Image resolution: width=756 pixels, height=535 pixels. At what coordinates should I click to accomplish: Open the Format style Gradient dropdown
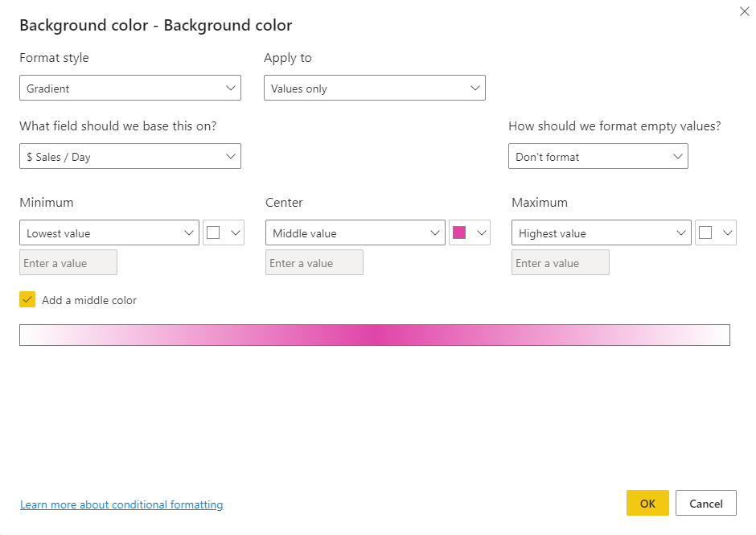click(x=130, y=88)
